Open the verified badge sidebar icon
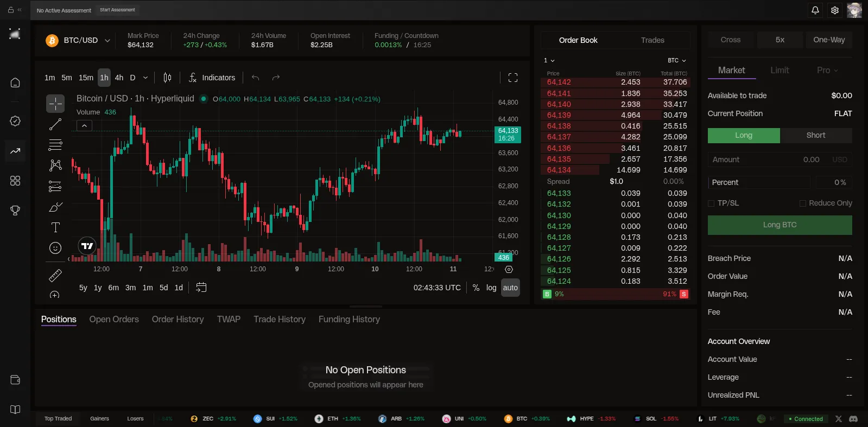The width and height of the screenshot is (868, 427). (15, 121)
